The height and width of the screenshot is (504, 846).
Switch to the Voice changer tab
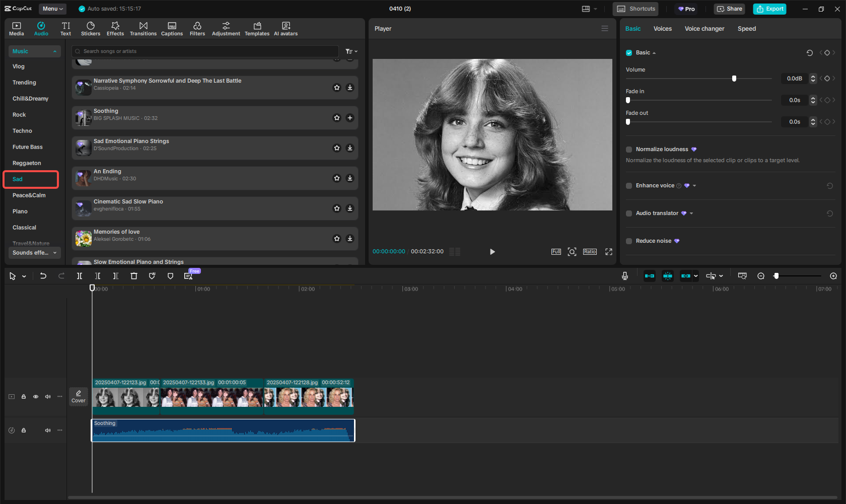point(704,29)
